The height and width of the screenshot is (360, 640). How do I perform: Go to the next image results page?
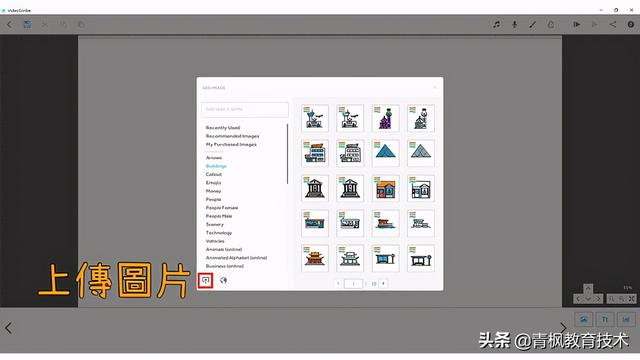click(x=383, y=283)
